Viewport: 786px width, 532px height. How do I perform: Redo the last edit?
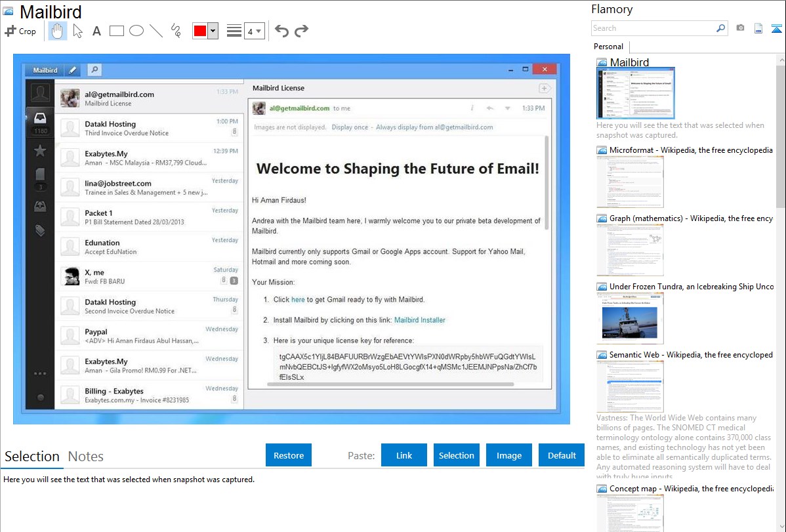(301, 31)
